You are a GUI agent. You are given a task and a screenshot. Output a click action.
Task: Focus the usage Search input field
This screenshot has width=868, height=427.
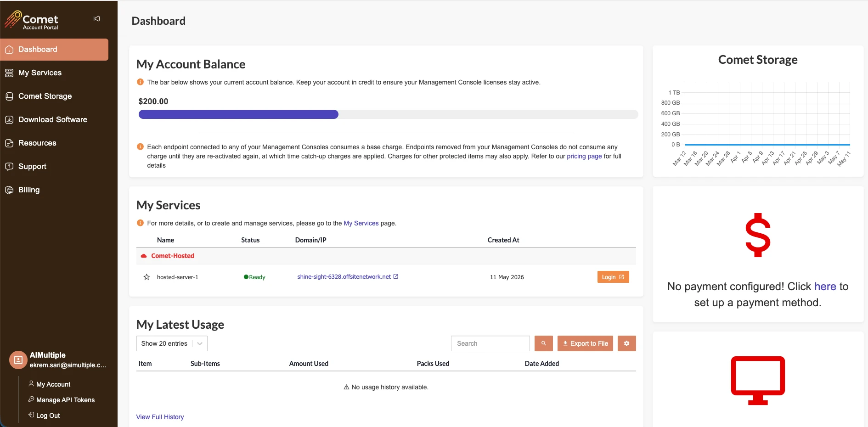490,343
